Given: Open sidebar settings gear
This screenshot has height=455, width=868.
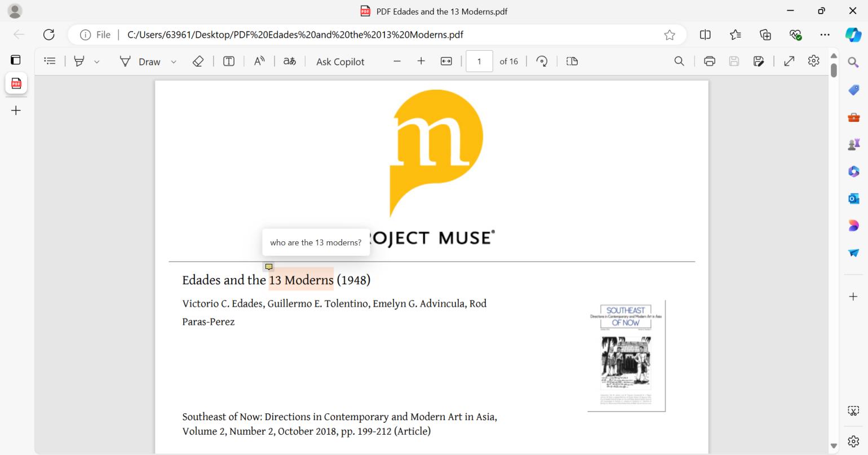Looking at the screenshot, I should click(853, 440).
